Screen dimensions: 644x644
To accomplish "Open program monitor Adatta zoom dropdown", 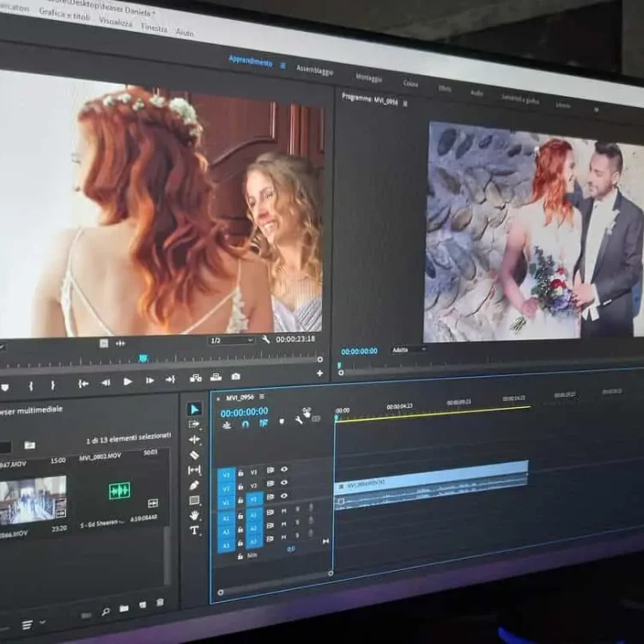I will [x=408, y=349].
